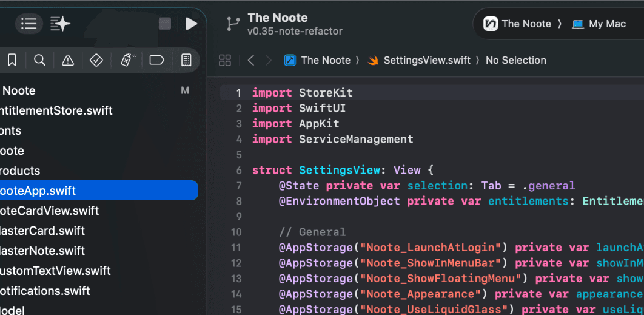
Task: Click the import AppKit line
Action: (x=296, y=124)
